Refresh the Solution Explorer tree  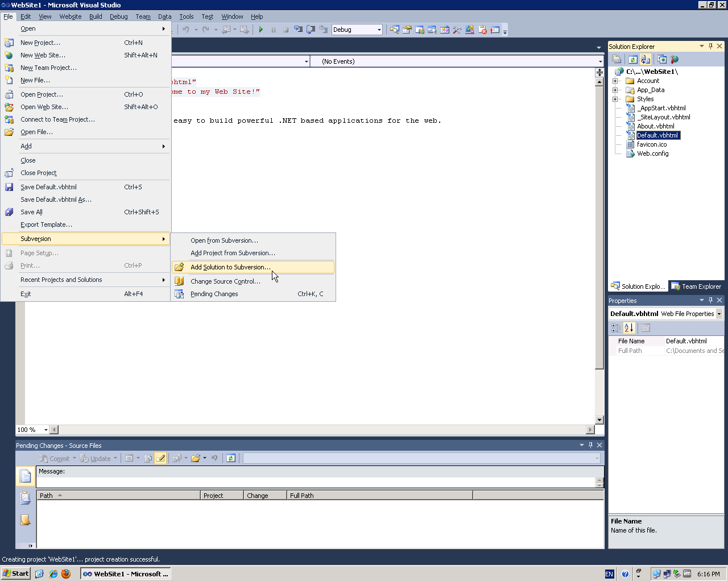pos(633,59)
